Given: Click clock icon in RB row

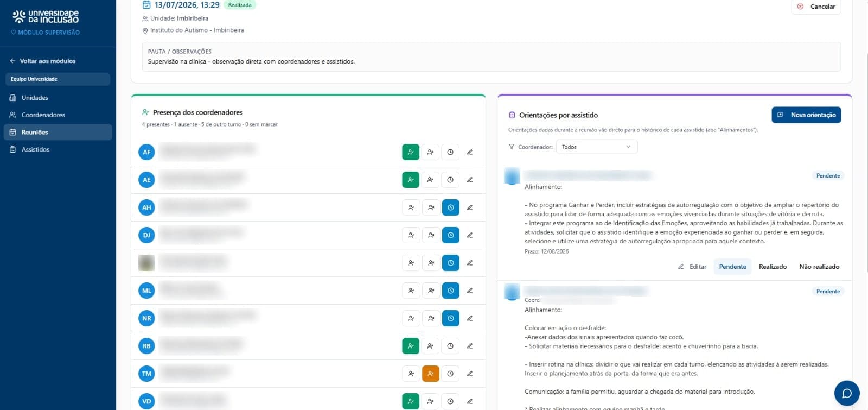Looking at the screenshot, I should pos(450,346).
